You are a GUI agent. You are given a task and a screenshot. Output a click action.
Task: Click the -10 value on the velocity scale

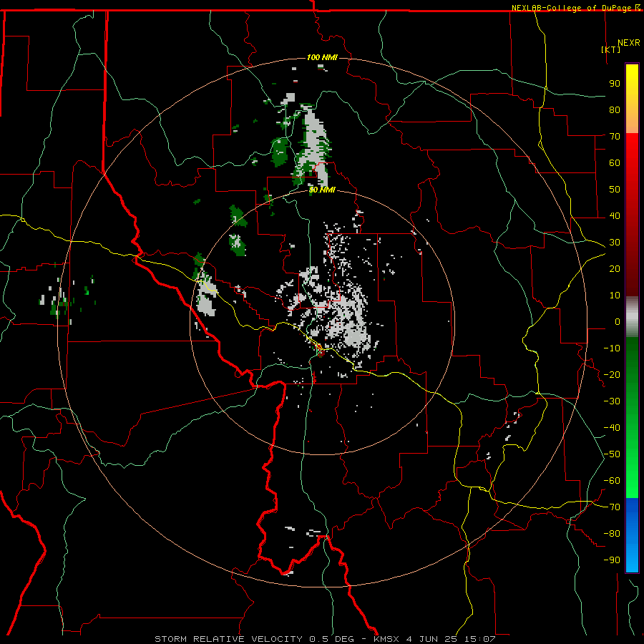(x=612, y=348)
